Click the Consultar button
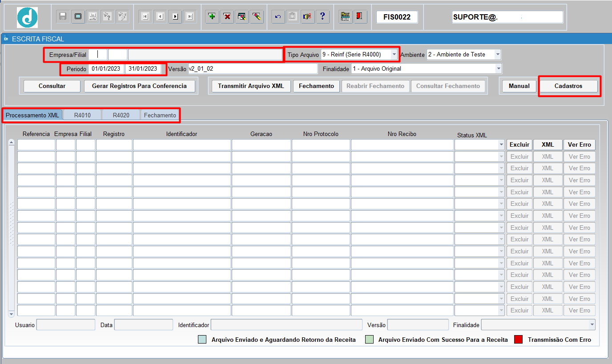 pos(52,86)
